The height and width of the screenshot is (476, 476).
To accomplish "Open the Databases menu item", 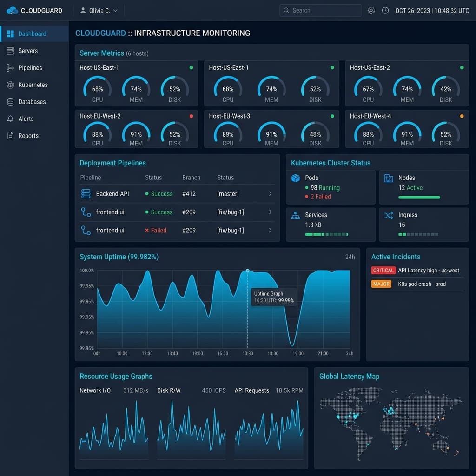I will 34,102.
